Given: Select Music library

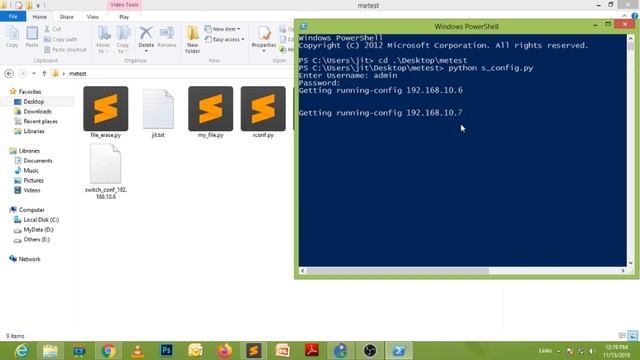Looking at the screenshot, I should pos(31,170).
